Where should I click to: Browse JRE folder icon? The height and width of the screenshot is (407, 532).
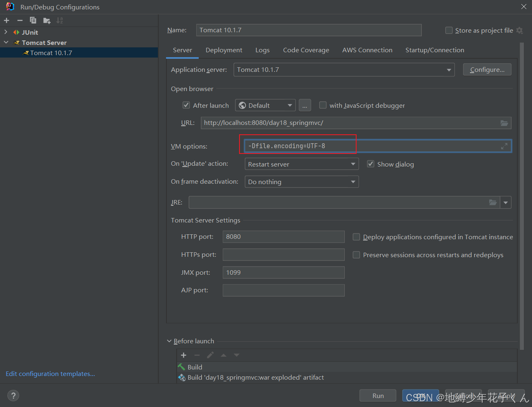click(x=493, y=202)
